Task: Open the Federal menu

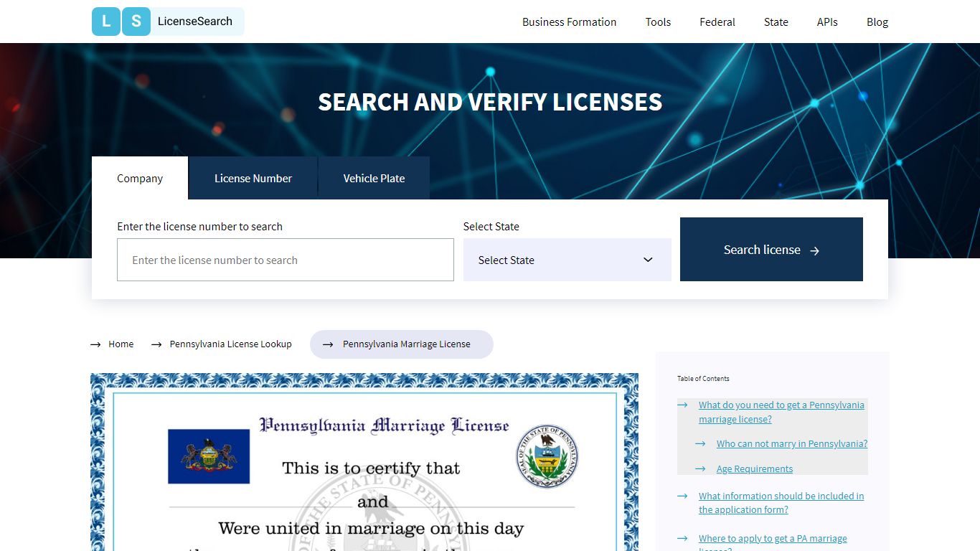Action: coord(717,22)
